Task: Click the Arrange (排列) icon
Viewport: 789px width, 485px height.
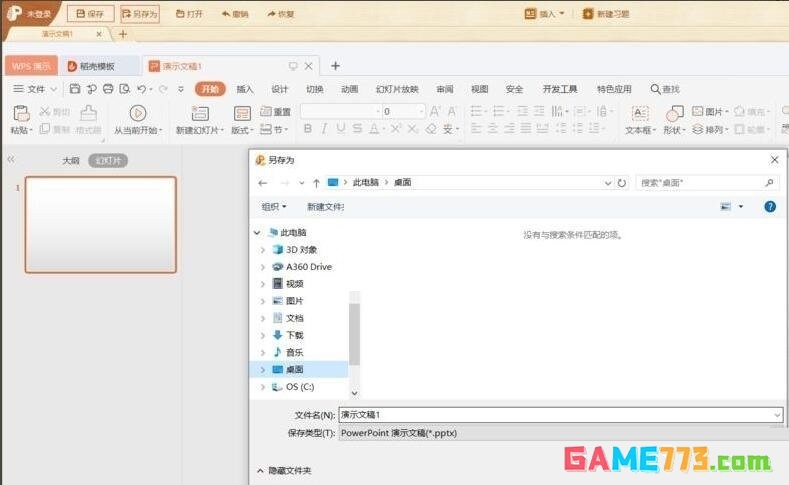Action: [x=697, y=129]
